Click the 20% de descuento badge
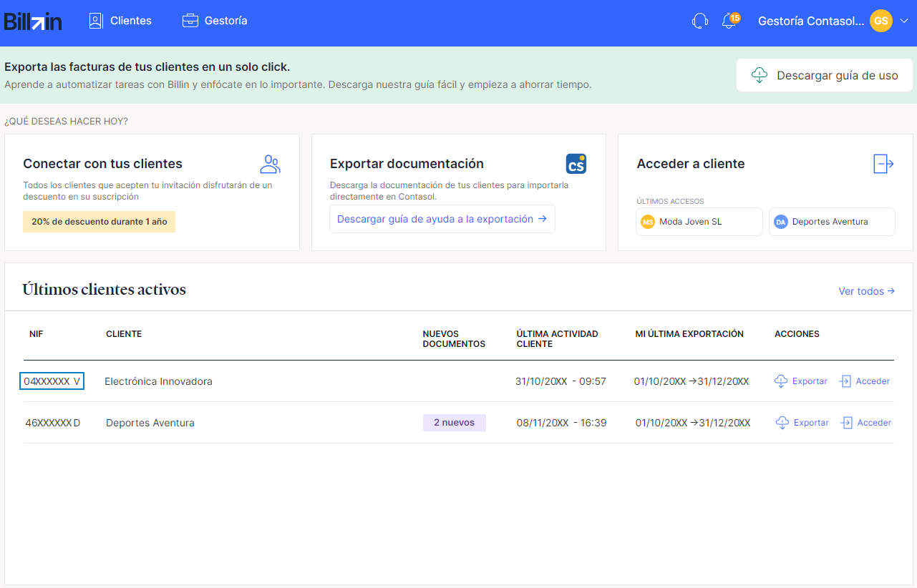The height and width of the screenshot is (588, 917). (x=99, y=222)
